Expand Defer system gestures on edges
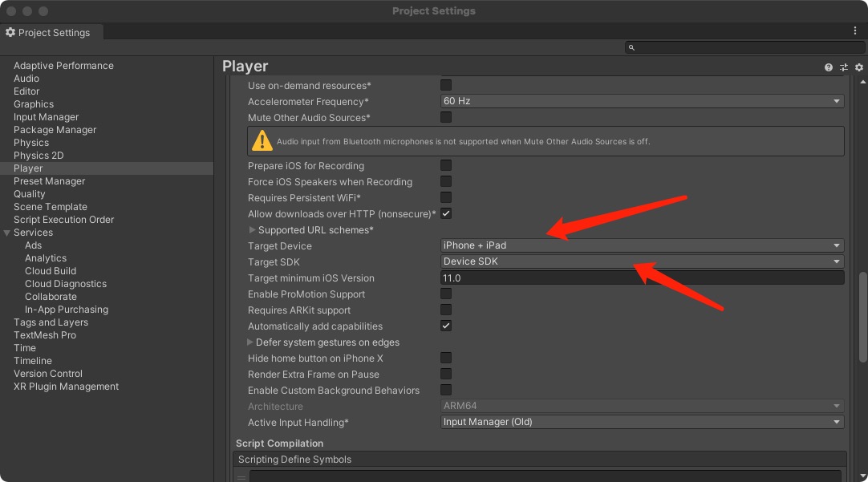 click(250, 342)
